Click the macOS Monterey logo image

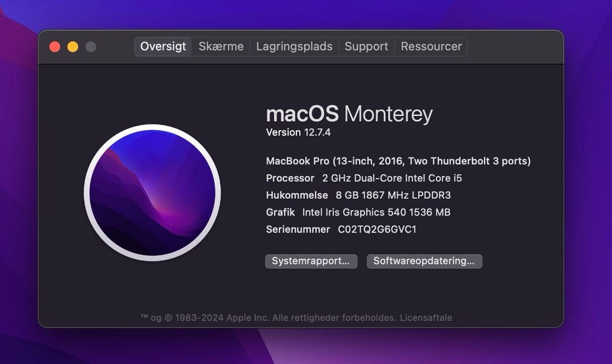pyautogui.click(x=152, y=193)
